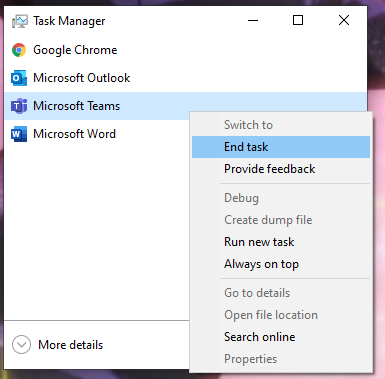Click the More details label
The image size is (385, 379).
coord(70,345)
